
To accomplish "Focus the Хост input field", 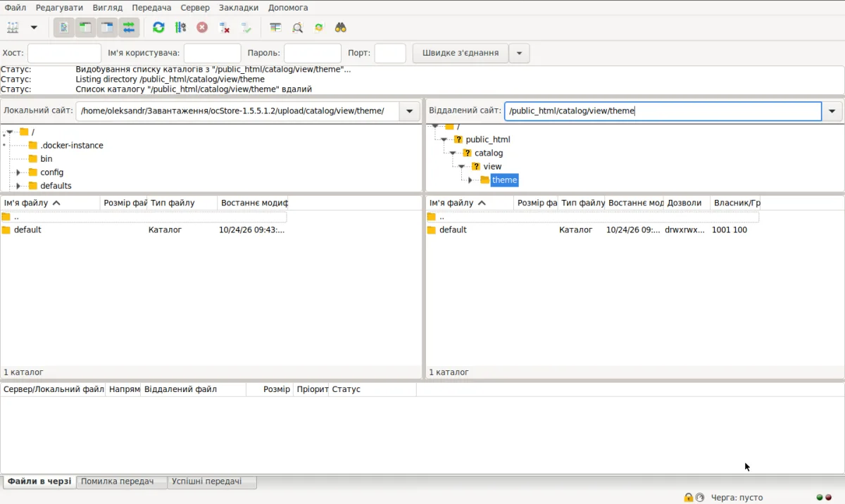I will coord(64,53).
